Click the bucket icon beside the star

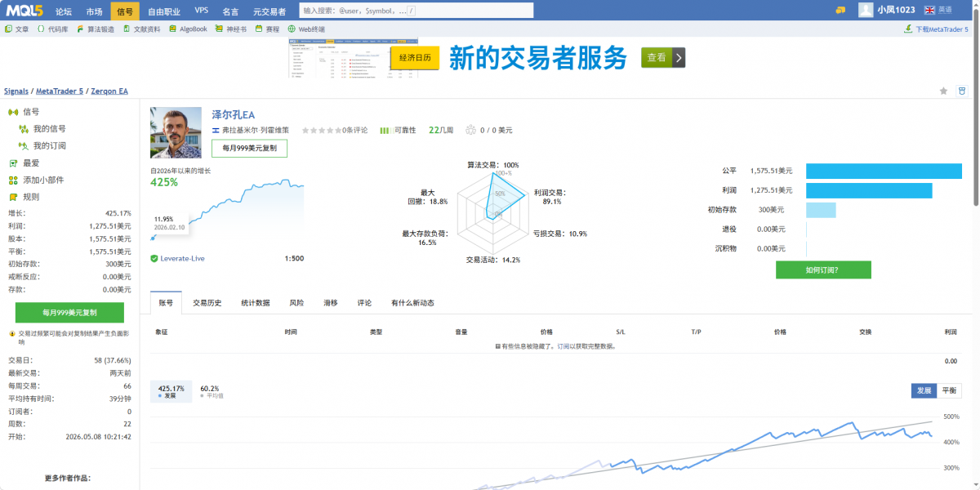click(961, 91)
